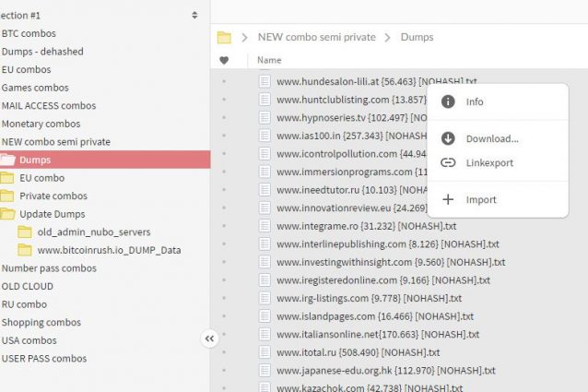The width and height of the screenshot is (588, 392).
Task: Click the root folder icon in breadcrumb
Action: [224, 38]
